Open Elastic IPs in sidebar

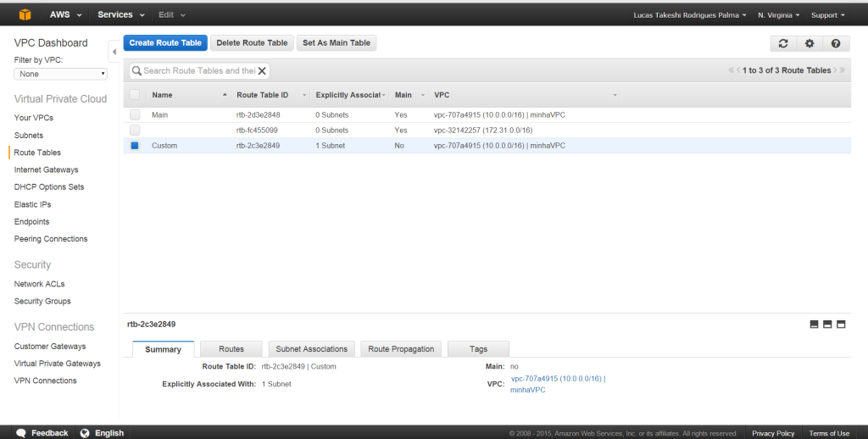[33, 204]
